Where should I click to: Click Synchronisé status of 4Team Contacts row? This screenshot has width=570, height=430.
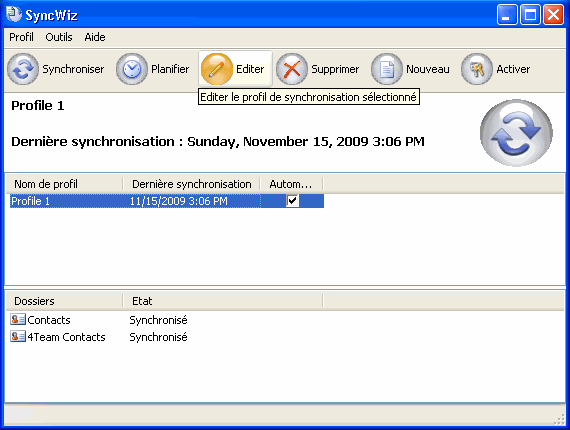click(158, 337)
